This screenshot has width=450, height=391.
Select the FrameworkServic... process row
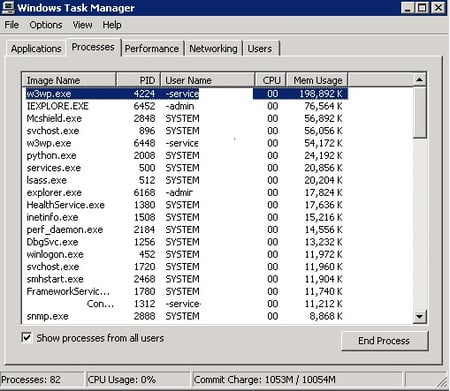pyautogui.click(x=187, y=291)
